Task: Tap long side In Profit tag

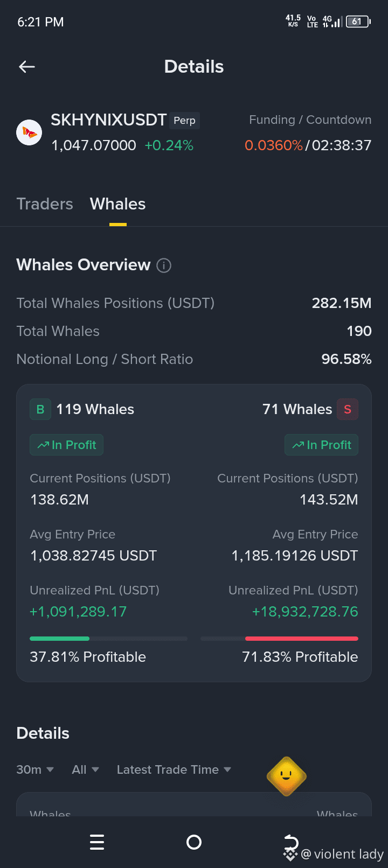Action: pyautogui.click(x=66, y=445)
